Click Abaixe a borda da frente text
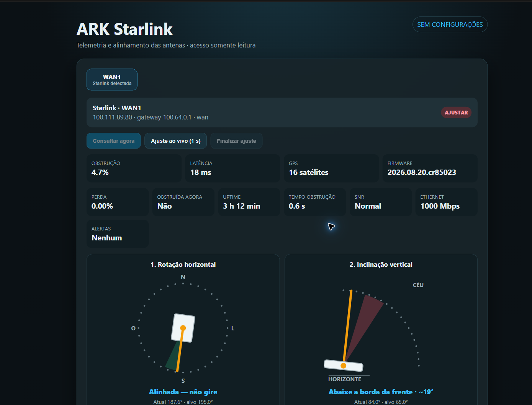 coord(381,392)
